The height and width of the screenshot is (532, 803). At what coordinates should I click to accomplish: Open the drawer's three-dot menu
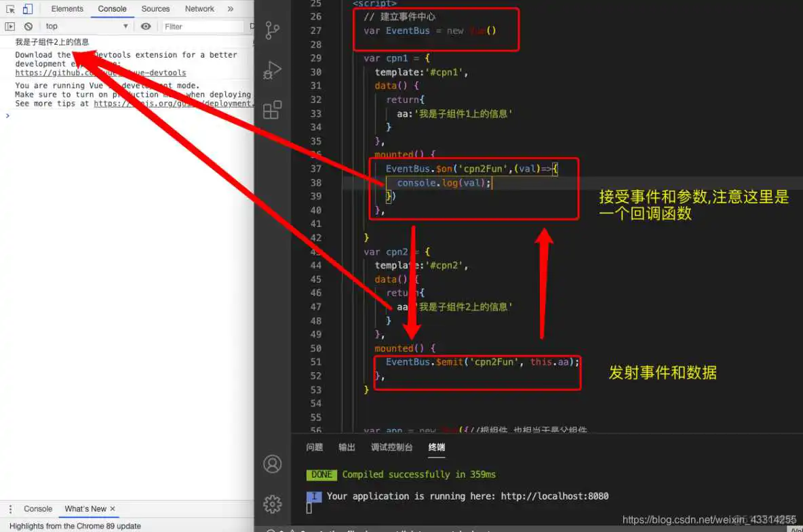10,509
